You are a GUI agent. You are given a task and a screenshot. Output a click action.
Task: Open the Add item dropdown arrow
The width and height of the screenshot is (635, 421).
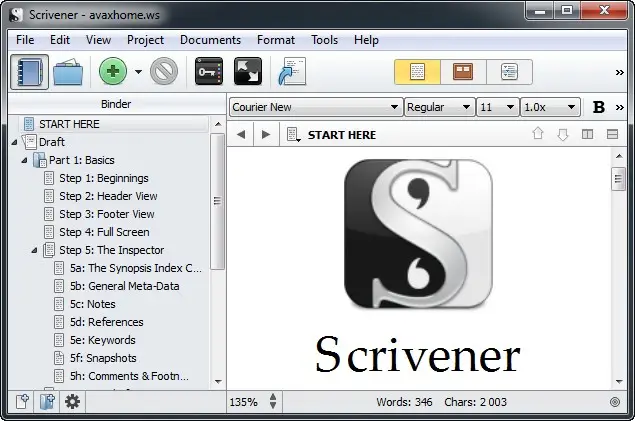pos(139,72)
